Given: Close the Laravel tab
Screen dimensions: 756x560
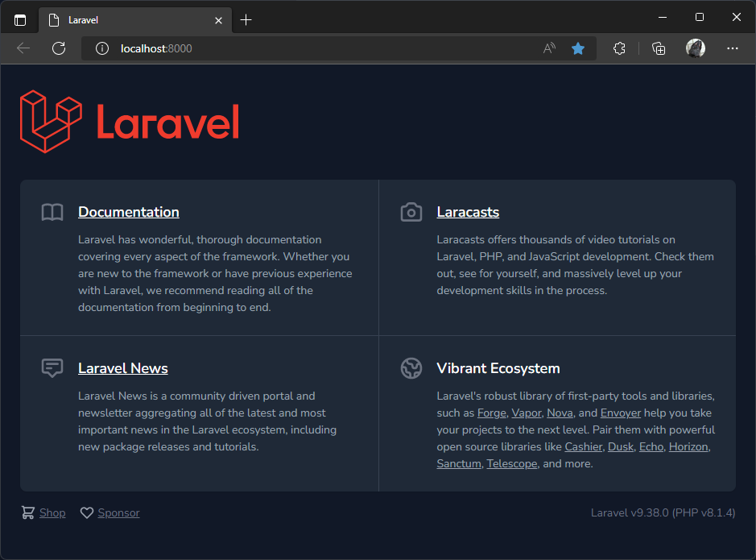Looking at the screenshot, I should point(218,20).
